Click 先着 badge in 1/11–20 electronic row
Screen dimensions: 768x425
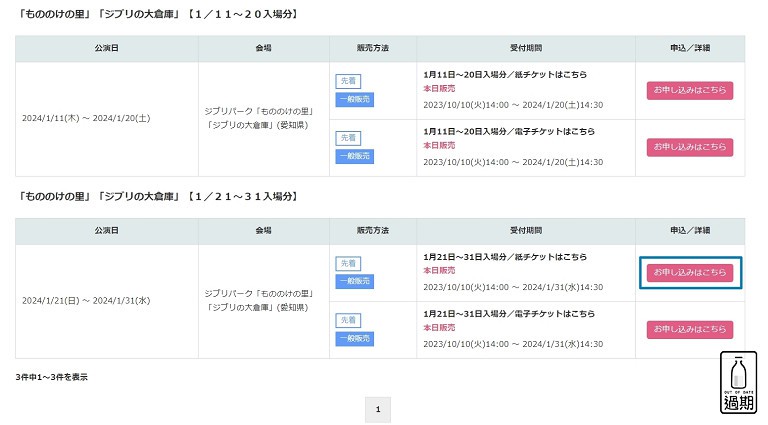click(x=348, y=138)
